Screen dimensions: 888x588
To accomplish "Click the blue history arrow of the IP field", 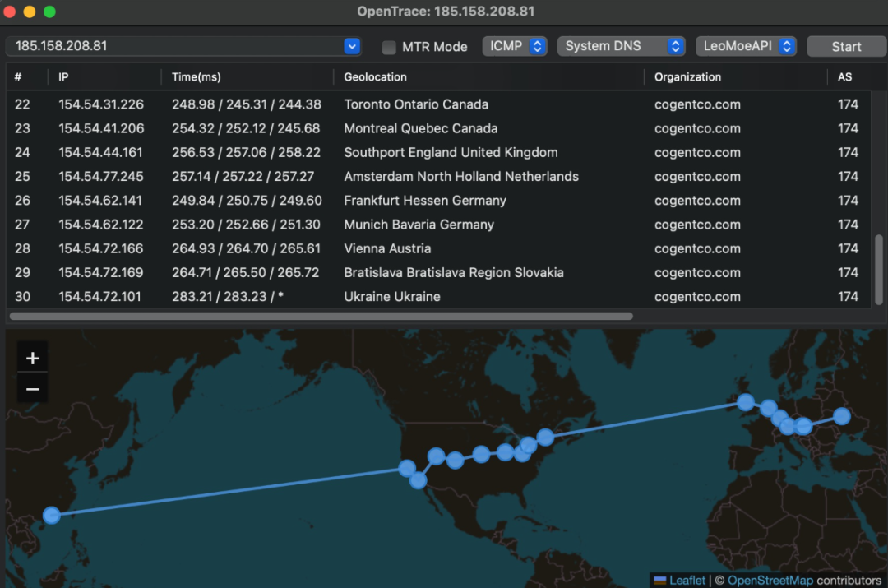I will [352, 46].
